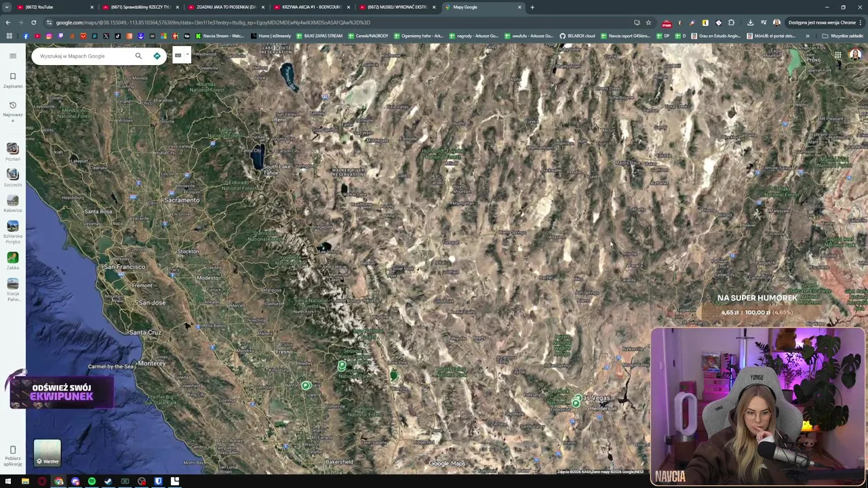The image size is (868, 488).
Task: Open the Google apps grid icon
Action: (838, 56)
